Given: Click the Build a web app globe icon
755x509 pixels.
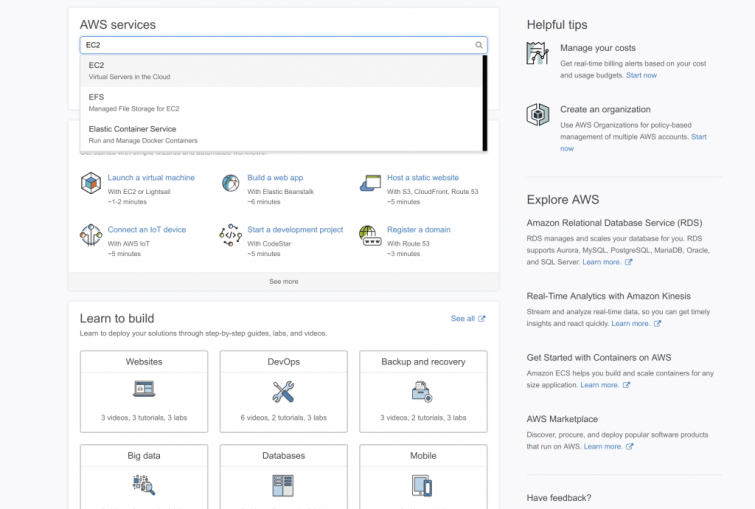Looking at the screenshot, I should pyautogui.click(x=231, y=183).
